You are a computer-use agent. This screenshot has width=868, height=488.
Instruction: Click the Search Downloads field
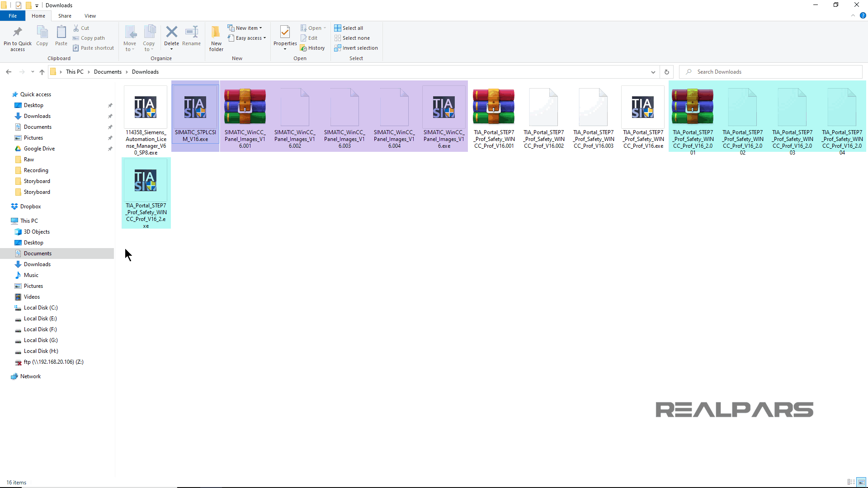pyautogui.click(x=771, y=72)
